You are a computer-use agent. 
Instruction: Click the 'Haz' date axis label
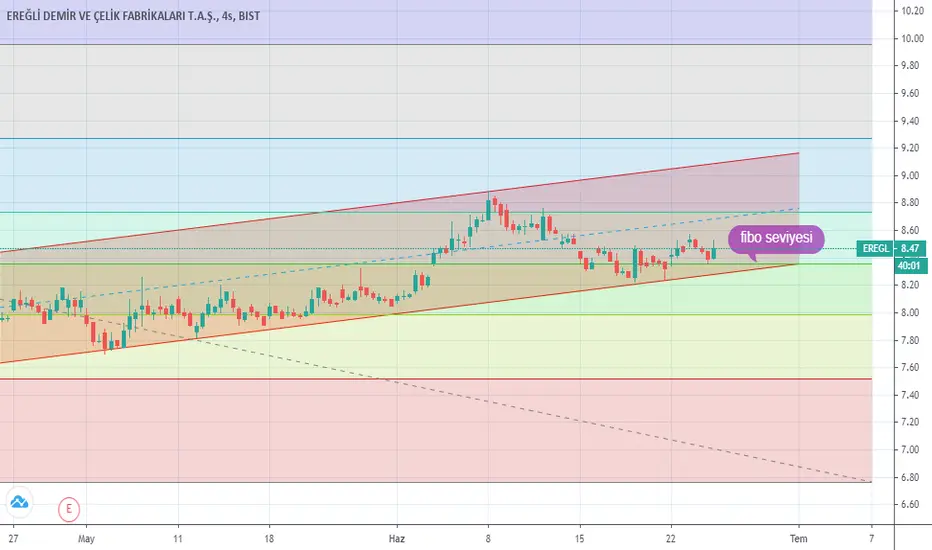tap(396, 539)
